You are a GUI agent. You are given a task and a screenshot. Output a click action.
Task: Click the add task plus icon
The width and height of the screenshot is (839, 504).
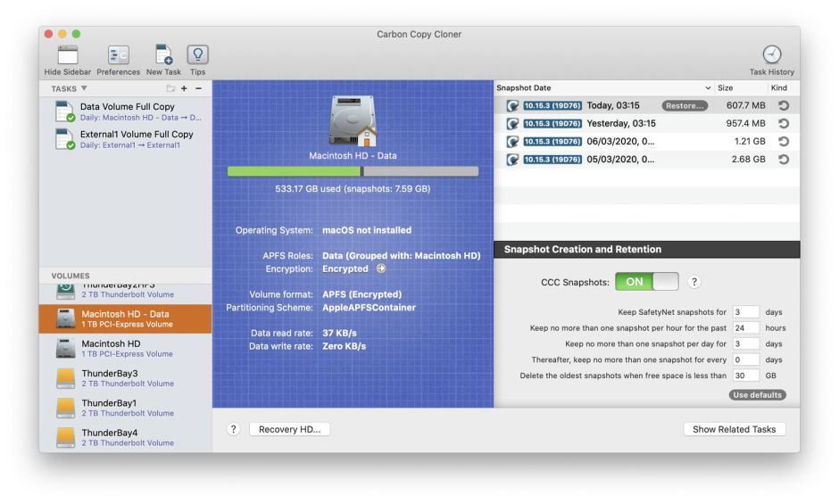pyautogui.click(x=184, y=89)
